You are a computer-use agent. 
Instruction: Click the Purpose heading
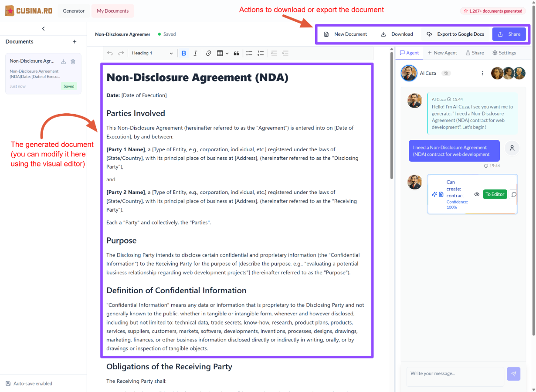pos(121,240)
